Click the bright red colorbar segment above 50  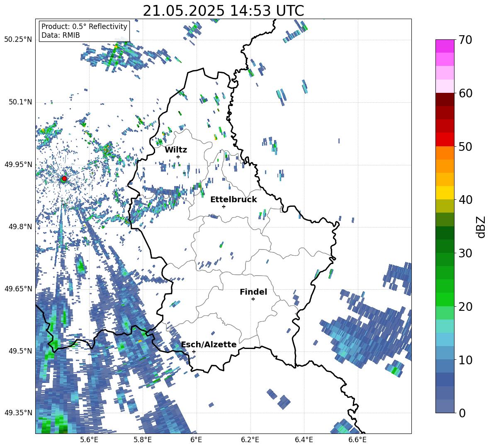pyautogui.click(x=445, y=140)
